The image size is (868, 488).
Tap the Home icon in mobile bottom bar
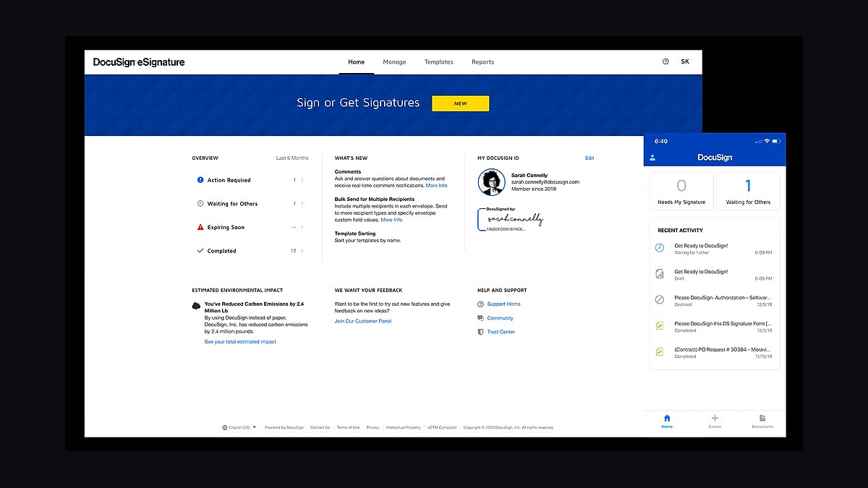pyautogui.click(x=667, y=418)
